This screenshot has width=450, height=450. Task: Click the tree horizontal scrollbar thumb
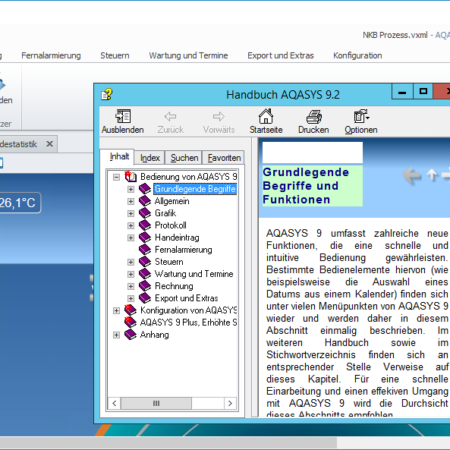pos(156,403)
